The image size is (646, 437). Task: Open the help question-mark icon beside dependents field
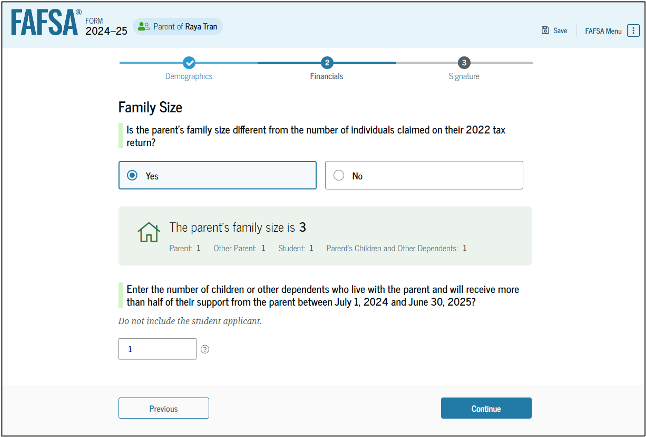[x=205, y=349]
